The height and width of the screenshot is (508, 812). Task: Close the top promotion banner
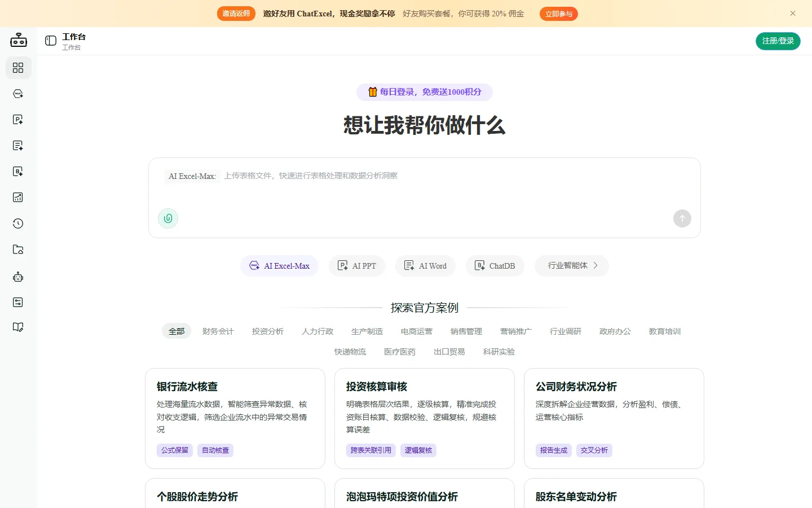coord(793,14)
